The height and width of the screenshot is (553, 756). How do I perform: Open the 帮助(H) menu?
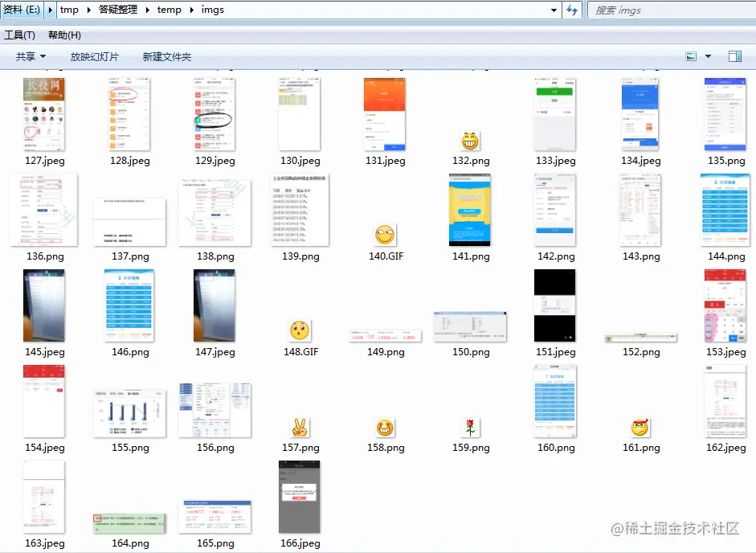[64, 35]
